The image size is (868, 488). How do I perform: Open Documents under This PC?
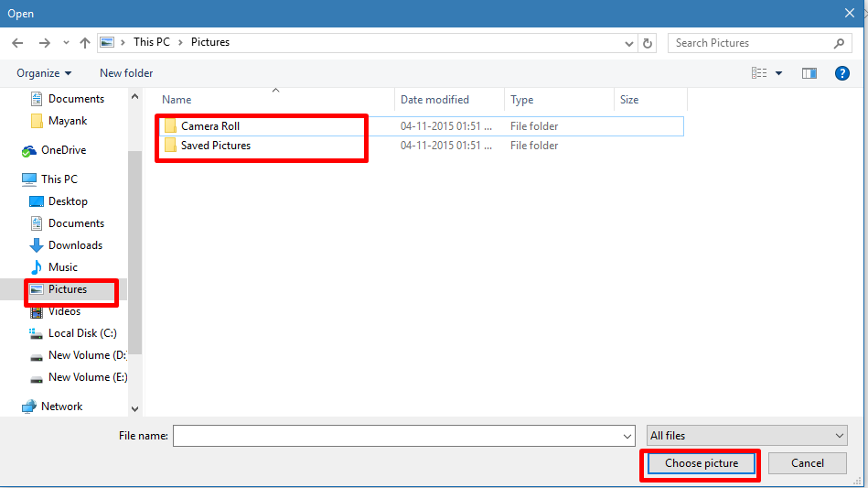(x=76, y=223)
